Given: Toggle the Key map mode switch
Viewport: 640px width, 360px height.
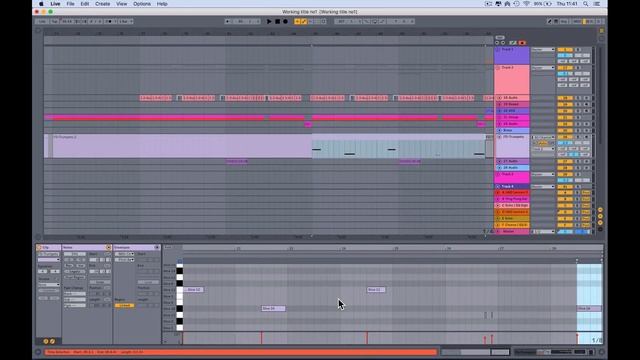Looking at the screenshot, I should click(x=564, y=21).
